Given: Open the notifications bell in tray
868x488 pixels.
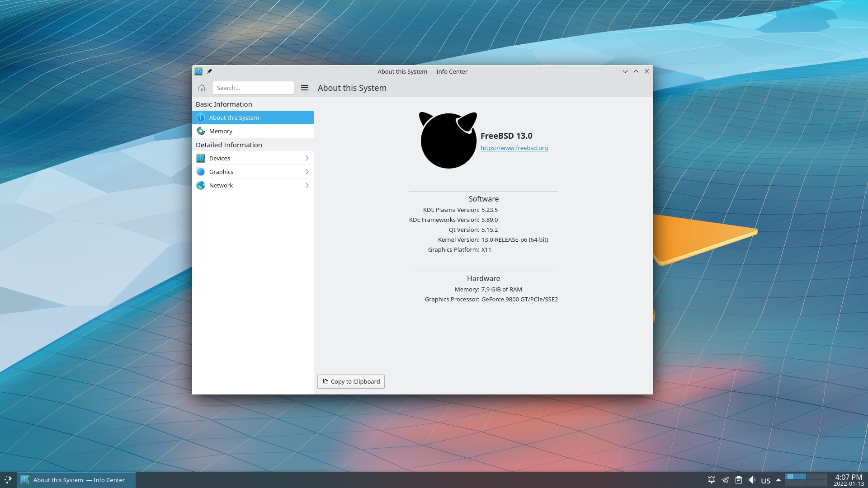Looking at the screenshot, I should [x=712, y=480].
